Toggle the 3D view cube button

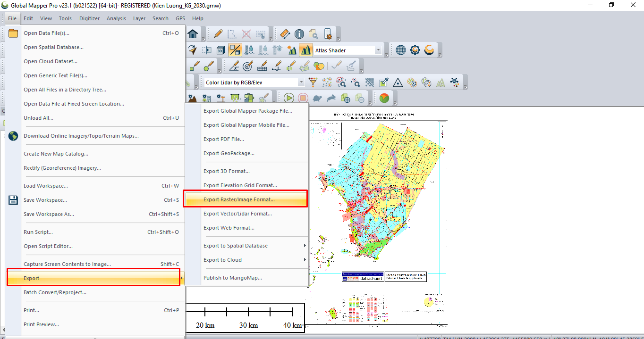tap(220, 50)
